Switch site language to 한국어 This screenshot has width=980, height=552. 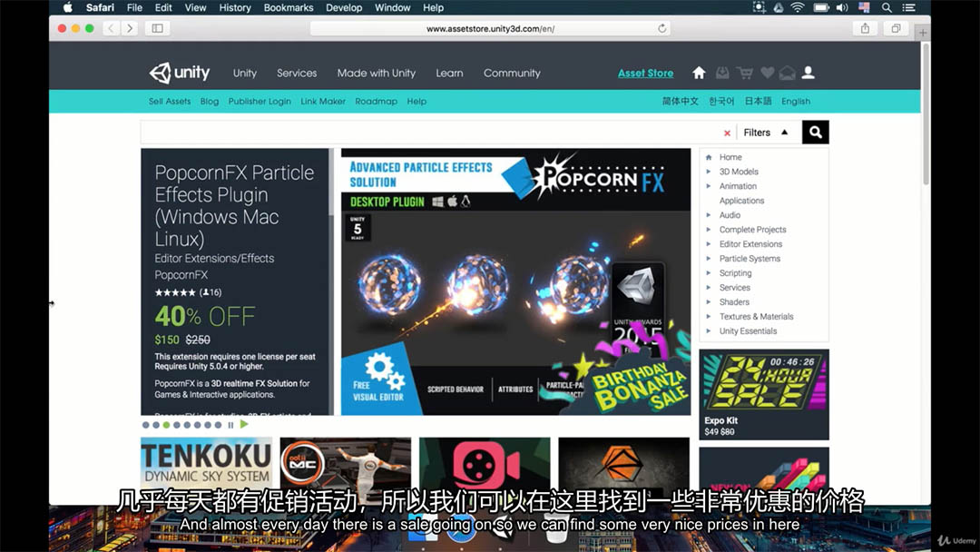[721, 102]
